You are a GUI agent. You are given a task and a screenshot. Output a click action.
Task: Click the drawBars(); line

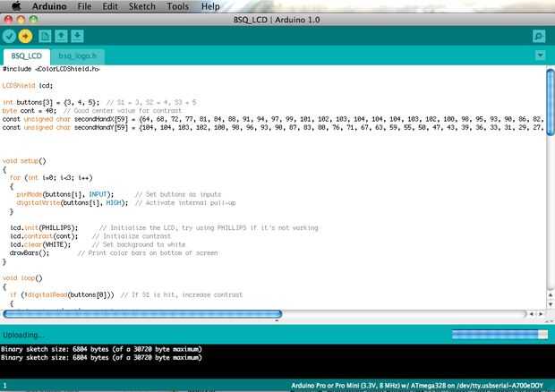point(114,253)
